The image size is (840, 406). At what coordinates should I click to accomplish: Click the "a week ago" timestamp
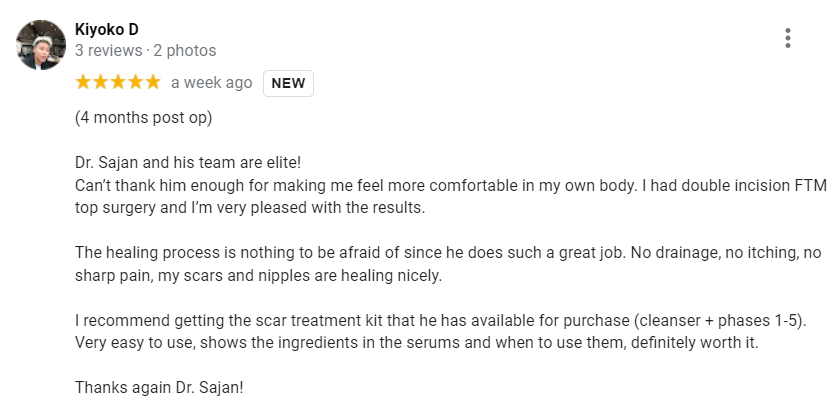[212, 83]
